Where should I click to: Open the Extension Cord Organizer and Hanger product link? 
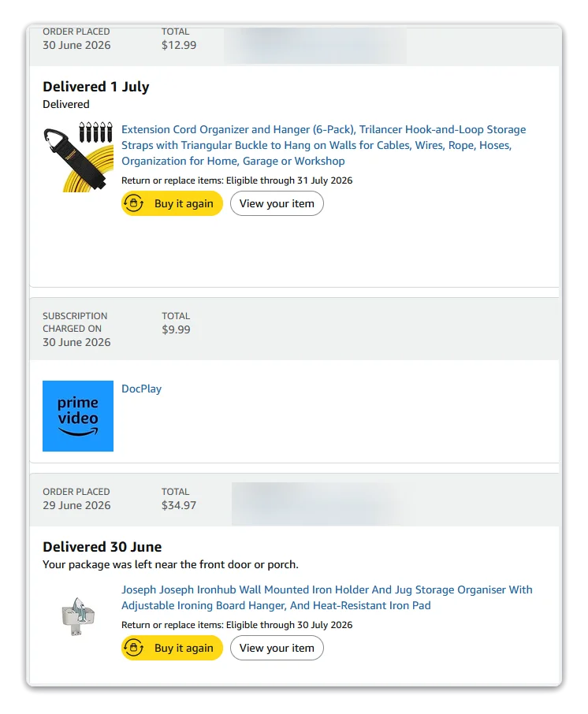click(323, 145)
